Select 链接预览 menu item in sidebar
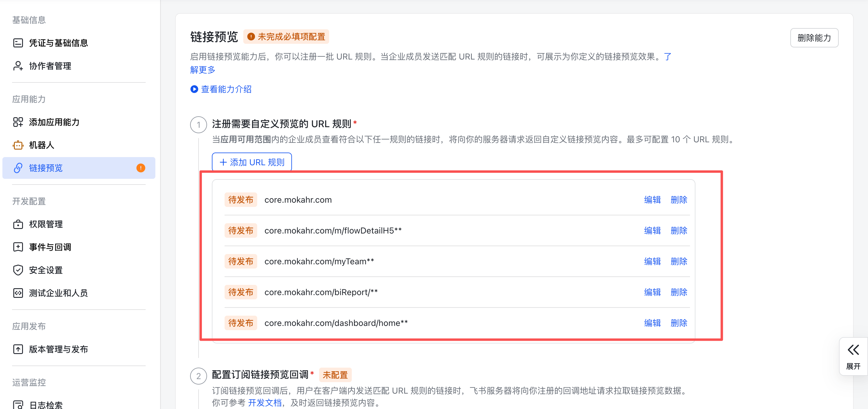Viewport: 868px width, 409px height. [46, 168]
